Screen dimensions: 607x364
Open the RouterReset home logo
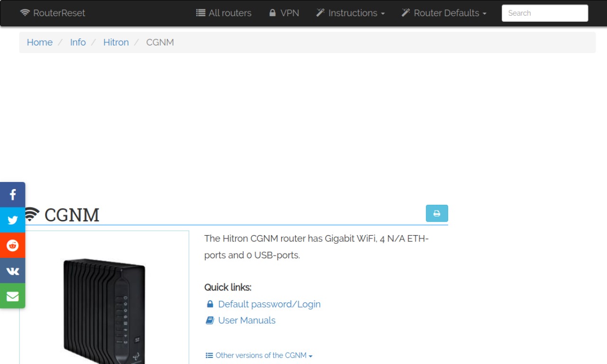coord(53,13)
